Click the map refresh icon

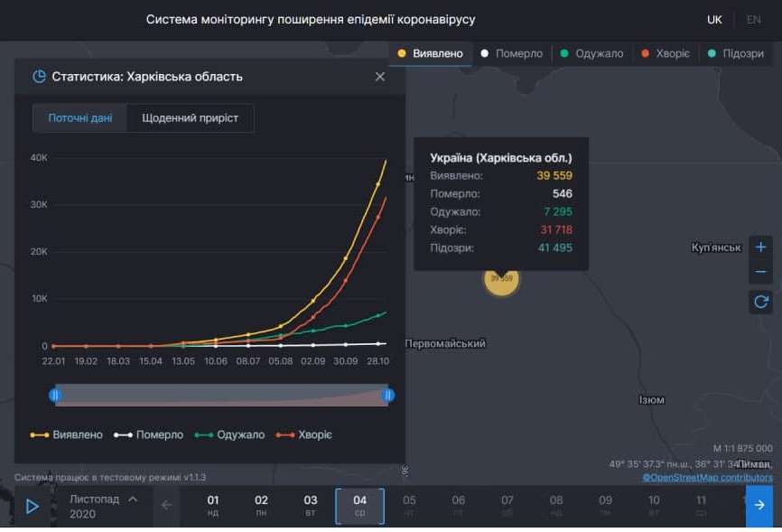pyautogui.click(x=759, y=301)
